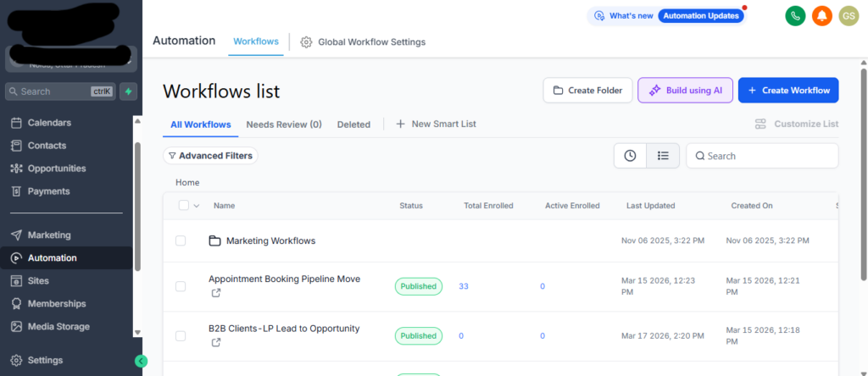Image resolution: width=868 pixels, height=376 pixels.
Task: Click the Settings gear icon in sidebar
Action: coord(17,360)
